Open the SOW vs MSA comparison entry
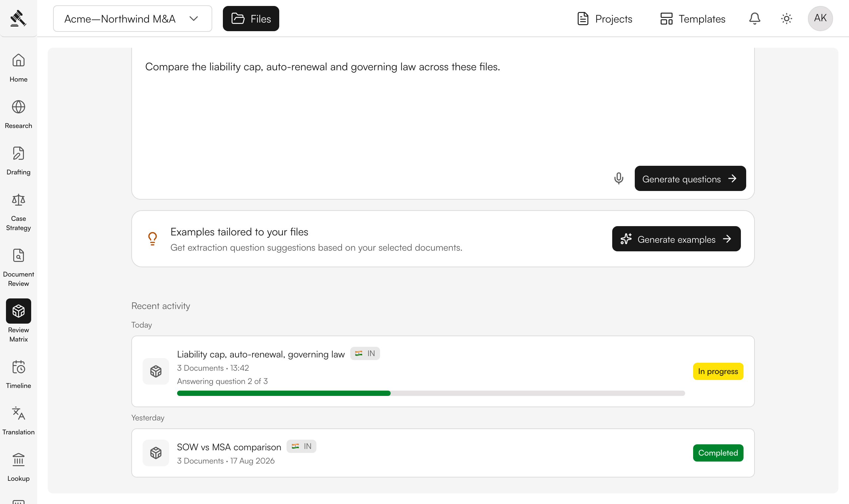 coord(443,453)
